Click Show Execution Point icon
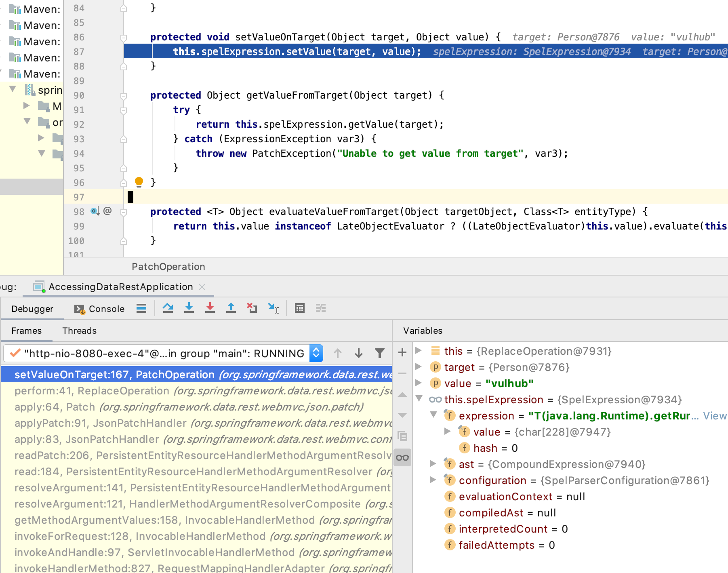This screenshot has height=573, width=728. click(141, 308)
